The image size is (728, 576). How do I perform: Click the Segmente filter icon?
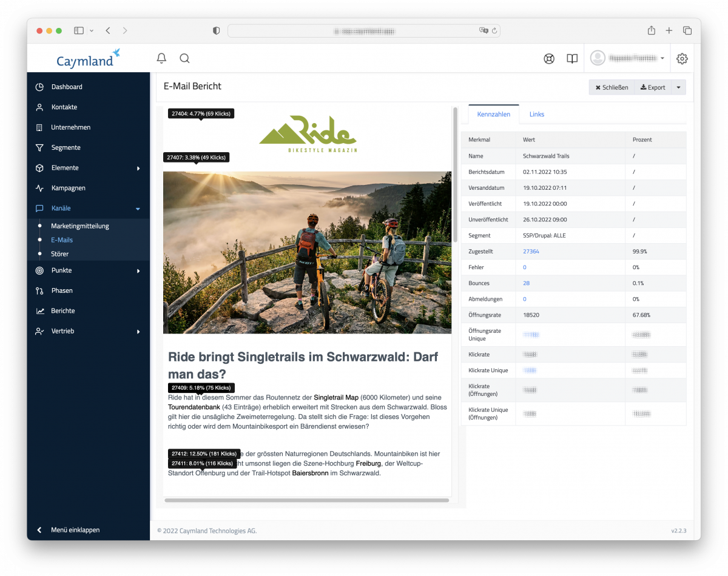pyautogui.click(x=39, y=147)
